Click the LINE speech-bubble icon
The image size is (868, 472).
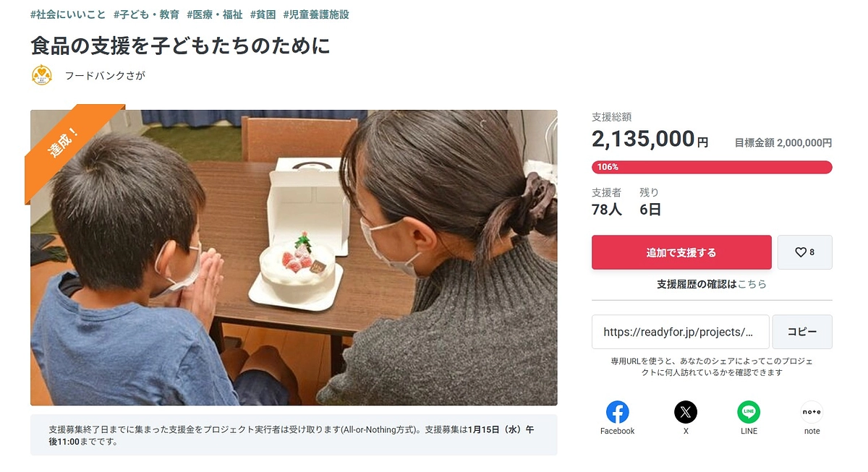coord(749,412)
